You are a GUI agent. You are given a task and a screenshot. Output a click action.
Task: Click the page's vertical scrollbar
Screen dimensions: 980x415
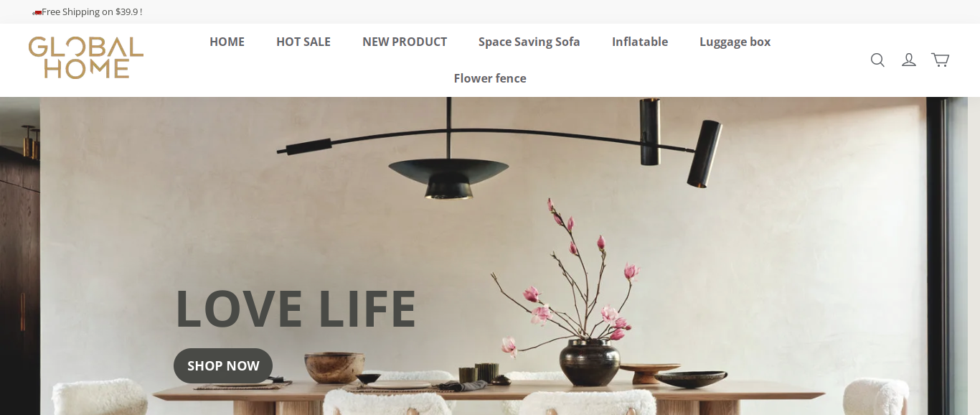click(974, 256)
